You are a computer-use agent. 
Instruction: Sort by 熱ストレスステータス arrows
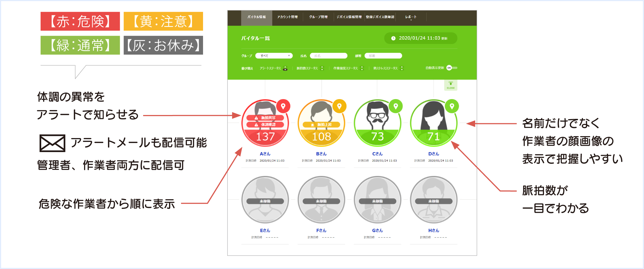point(402,68)
